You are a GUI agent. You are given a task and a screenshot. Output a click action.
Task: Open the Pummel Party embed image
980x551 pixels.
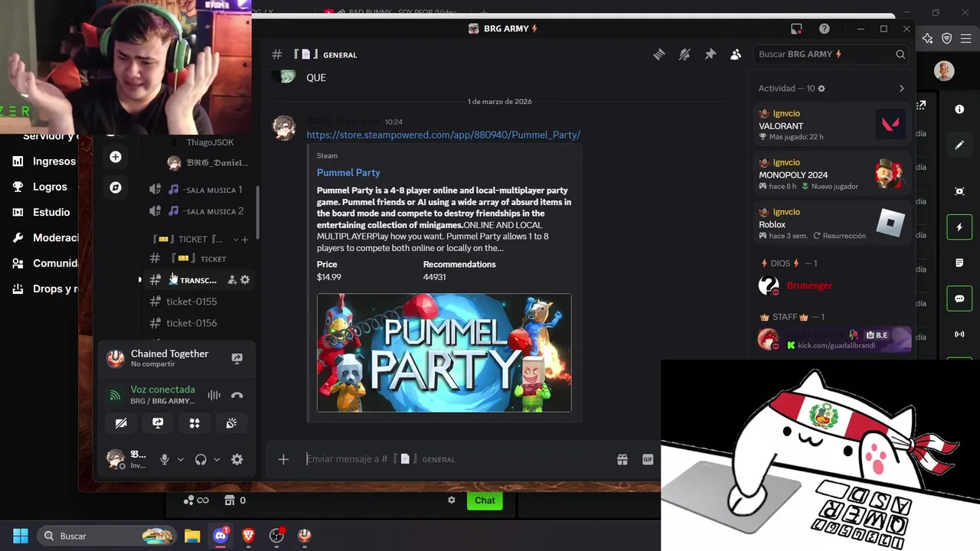click(x=444, y=353)
